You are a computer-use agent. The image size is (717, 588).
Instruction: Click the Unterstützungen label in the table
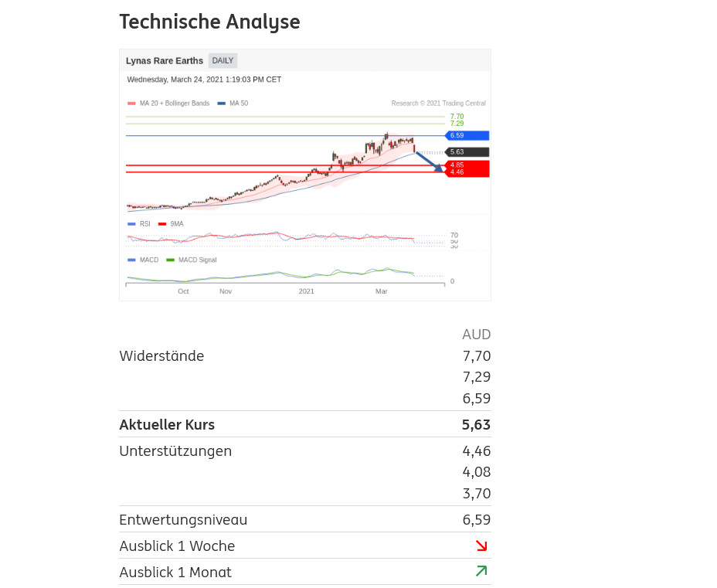click(x=175, y=450)
